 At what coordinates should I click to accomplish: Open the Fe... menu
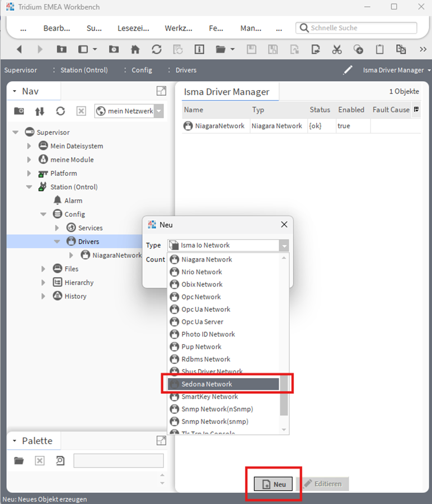pos(216,29)
